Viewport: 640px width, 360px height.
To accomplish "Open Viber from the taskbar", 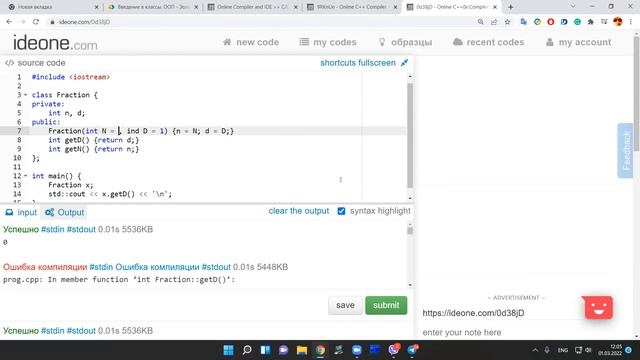I will (x=394, y=350).
